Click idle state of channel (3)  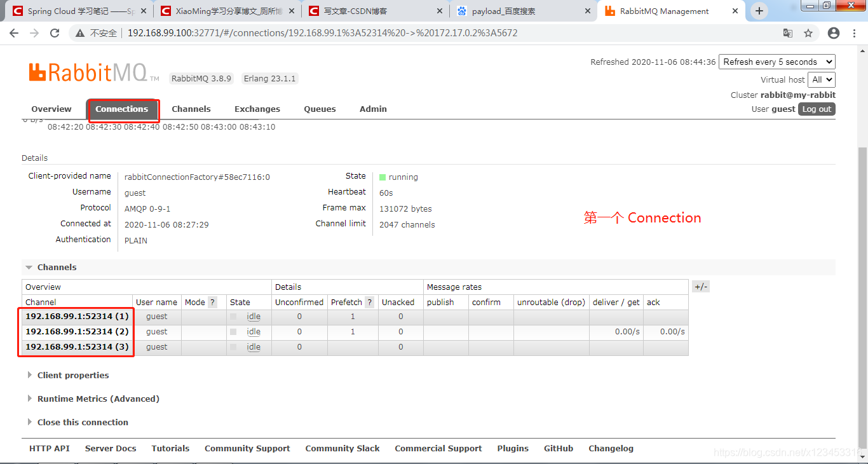254,346
